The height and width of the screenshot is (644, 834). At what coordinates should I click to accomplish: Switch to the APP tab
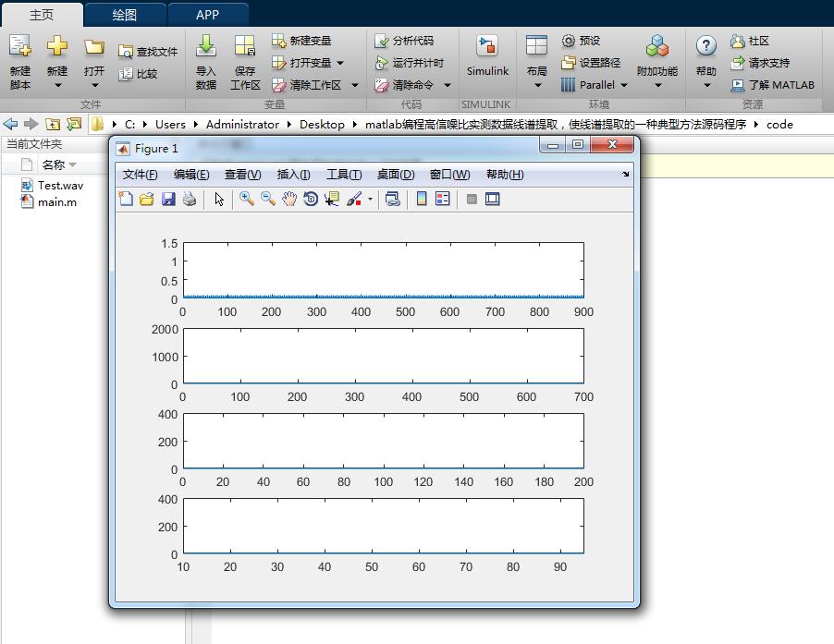[x=207, y=15]
